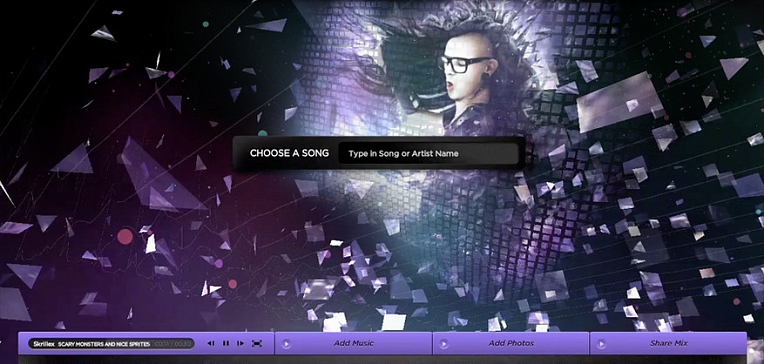Open the Share Mix section

(668, 344)
